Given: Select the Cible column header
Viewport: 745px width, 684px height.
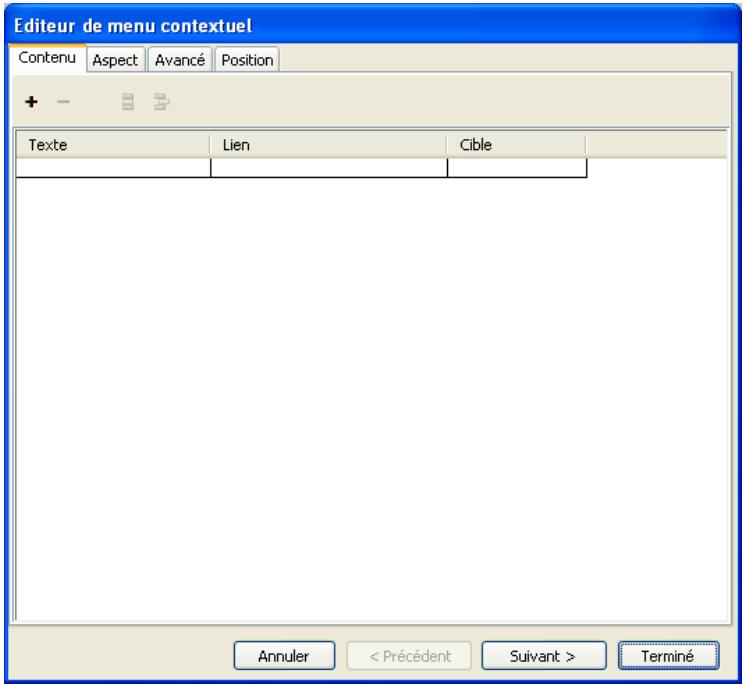Looking at the screenshot, I should (516, 145).
